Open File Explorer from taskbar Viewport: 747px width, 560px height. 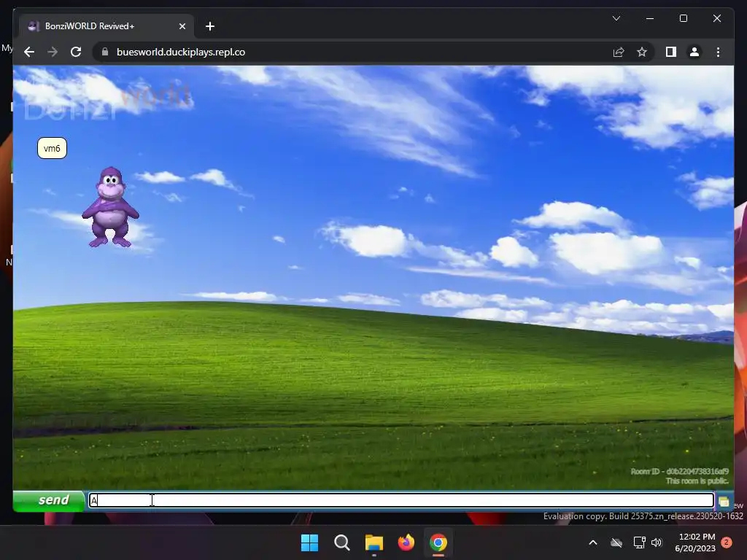(374, 542)
